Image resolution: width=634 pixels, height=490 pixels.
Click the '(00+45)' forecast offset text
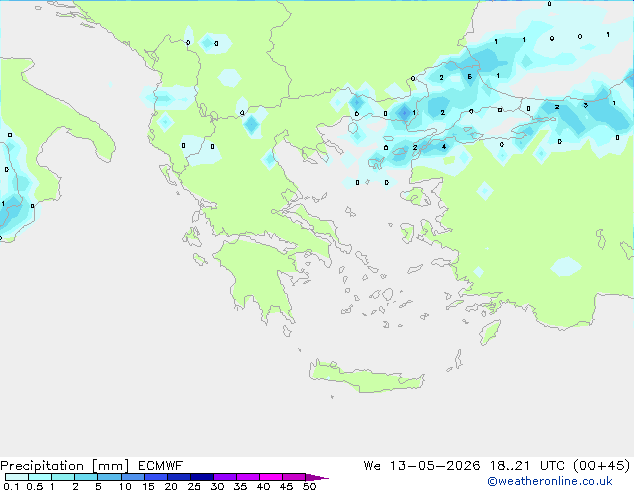point(602,466)
